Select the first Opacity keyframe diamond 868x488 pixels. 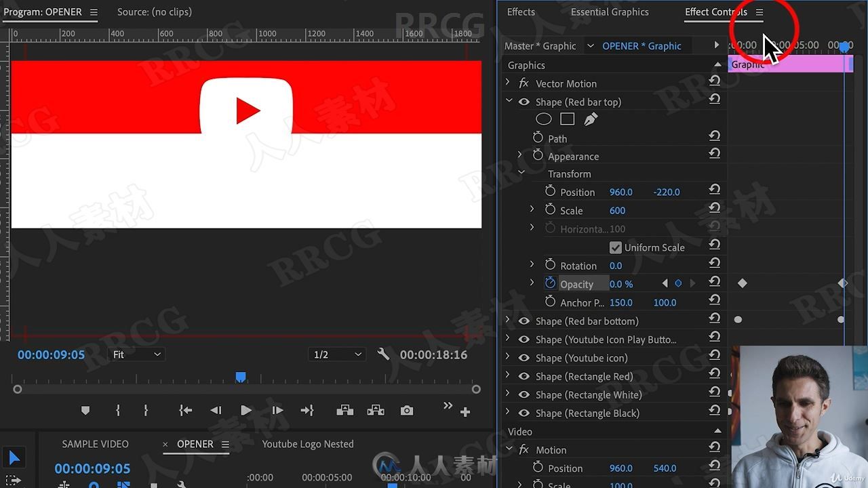click(742, 283)
